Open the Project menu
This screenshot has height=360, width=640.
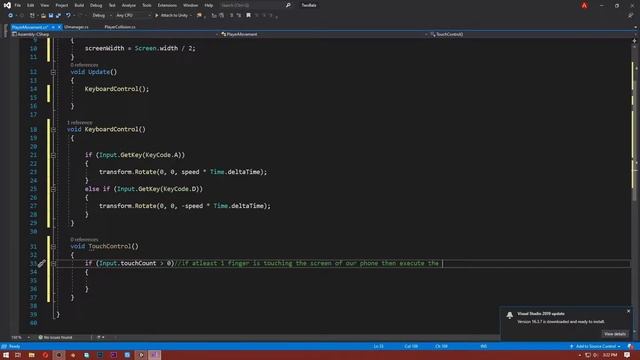[62, 5]
